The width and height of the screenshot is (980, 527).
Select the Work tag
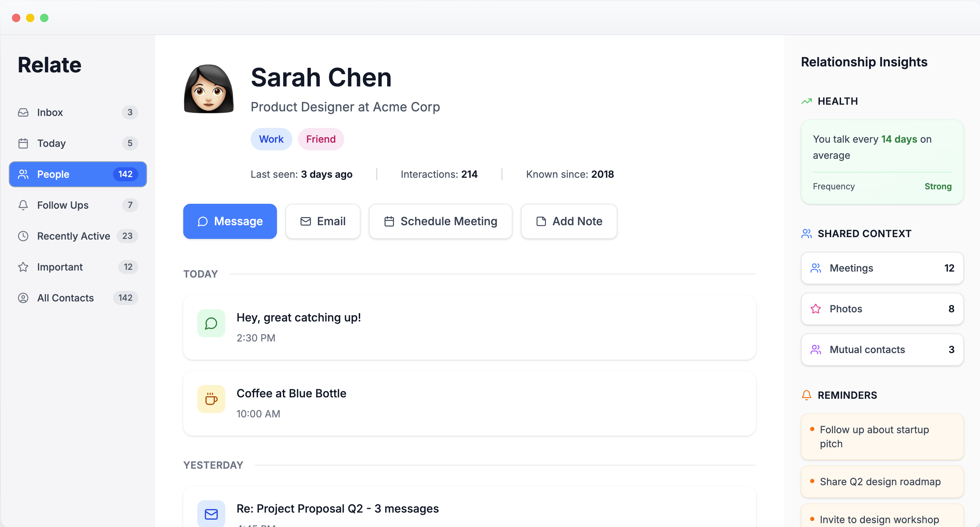click(271, 139)
